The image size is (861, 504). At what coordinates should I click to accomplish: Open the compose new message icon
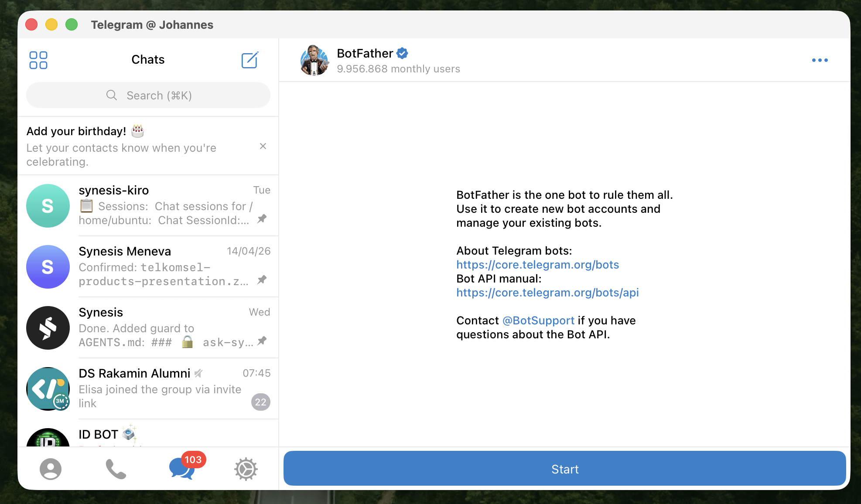pos(249,60)
